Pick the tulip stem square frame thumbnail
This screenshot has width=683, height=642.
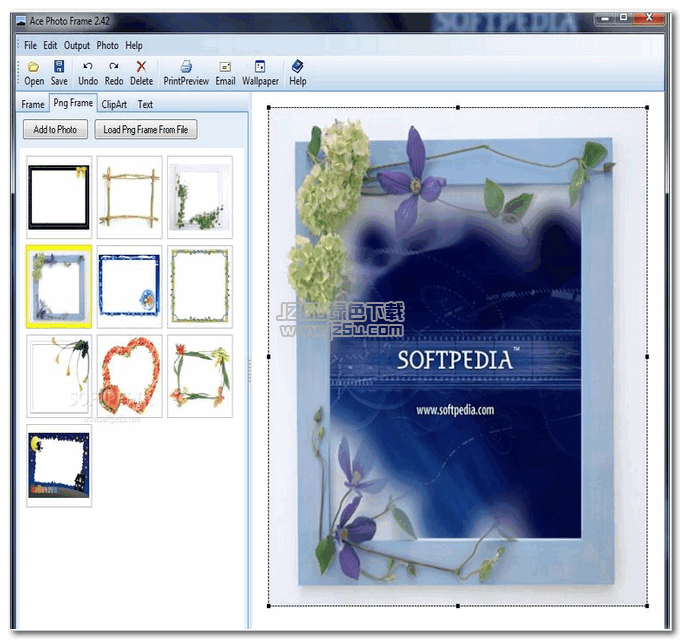tap(200, 376)
